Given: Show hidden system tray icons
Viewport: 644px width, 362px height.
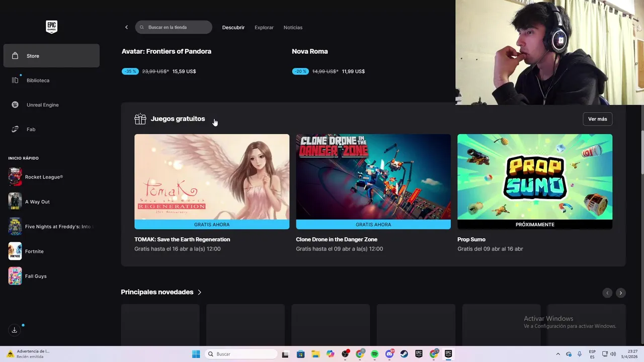Looking at the screenshot, I should pos(557,354).
